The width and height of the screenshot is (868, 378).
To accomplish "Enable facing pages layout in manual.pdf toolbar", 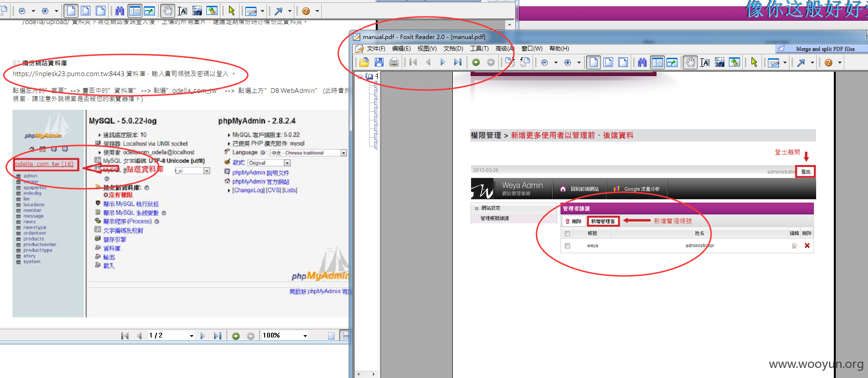I will [623, 62].
